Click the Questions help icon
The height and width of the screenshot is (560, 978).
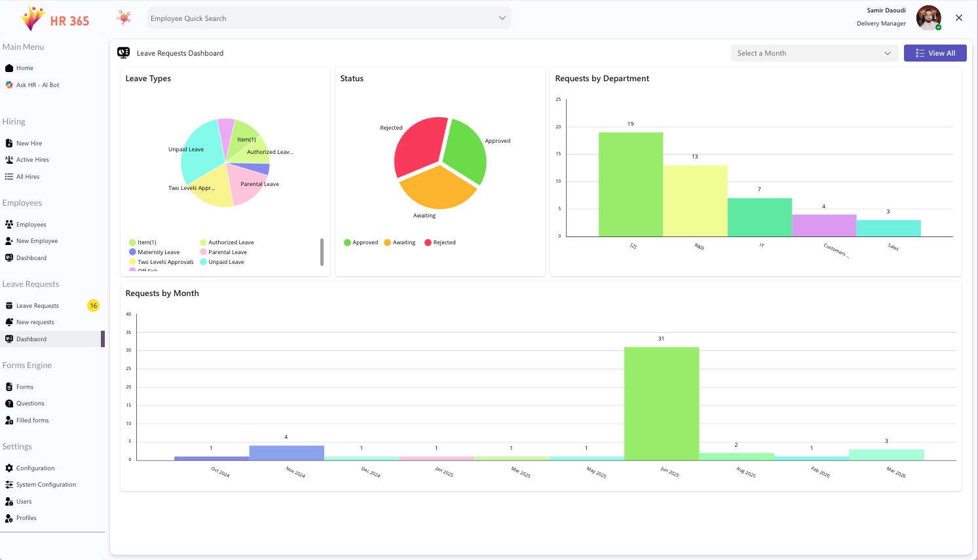9,403
